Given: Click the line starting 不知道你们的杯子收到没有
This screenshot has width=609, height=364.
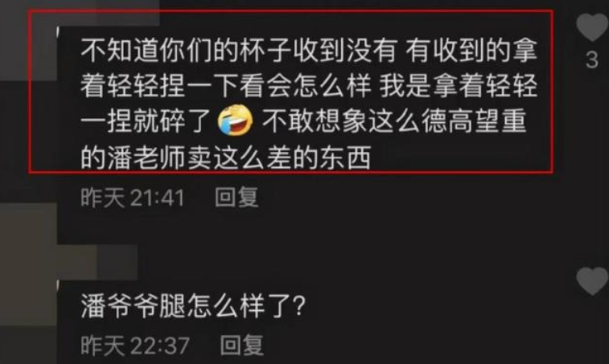Looking at the screenshot, I should [309, 51].
